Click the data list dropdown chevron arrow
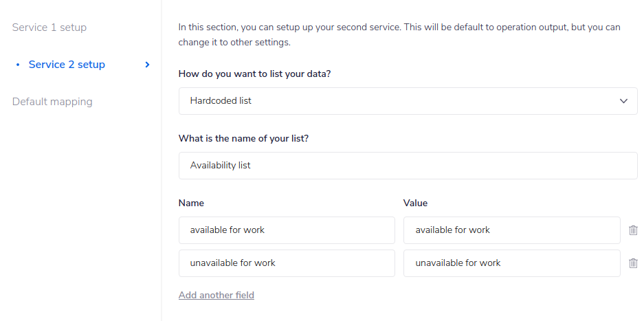644x321 pixels. click(x=623, y=101)
